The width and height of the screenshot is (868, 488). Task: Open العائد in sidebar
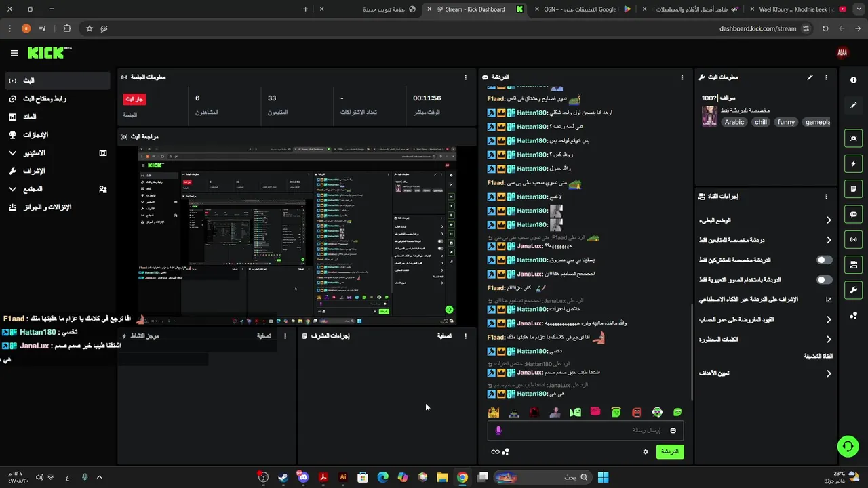[58, 117]
